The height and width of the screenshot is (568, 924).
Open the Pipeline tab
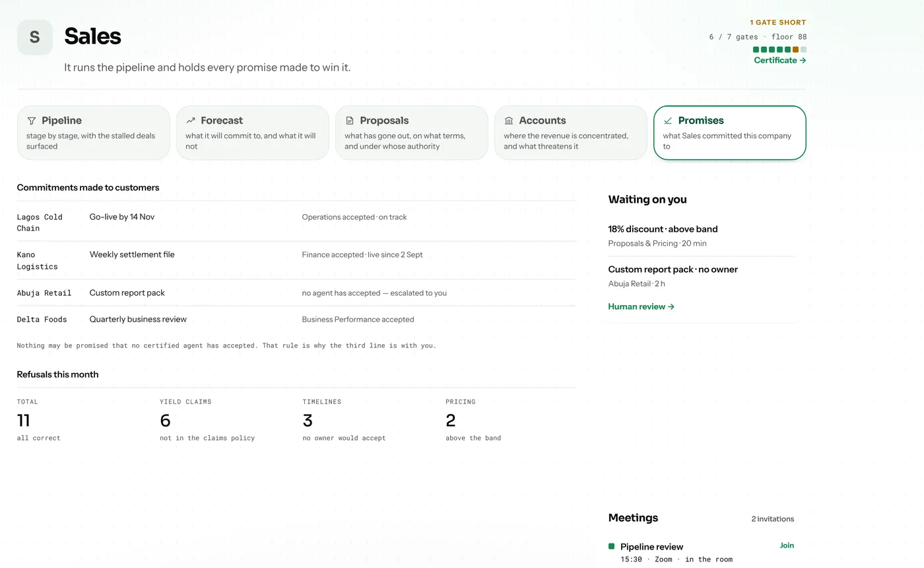[x=94, y=133]
